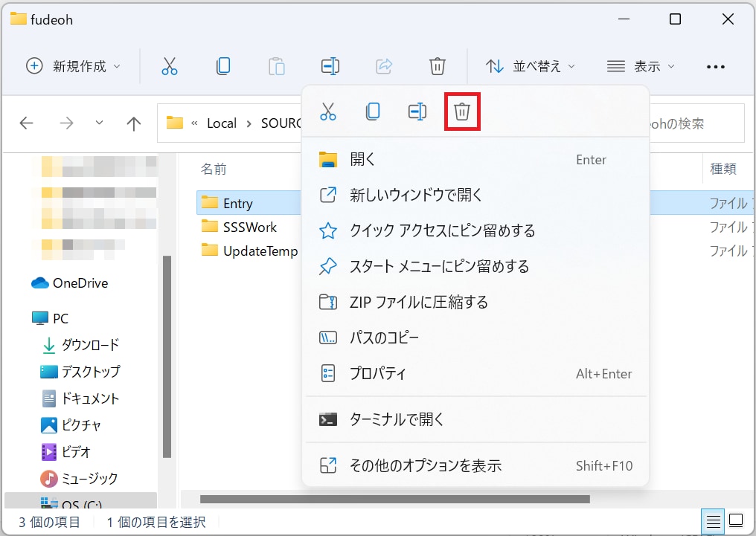Choose スタート メニューにピン留めする
The image size is (756, 536).
475,266
